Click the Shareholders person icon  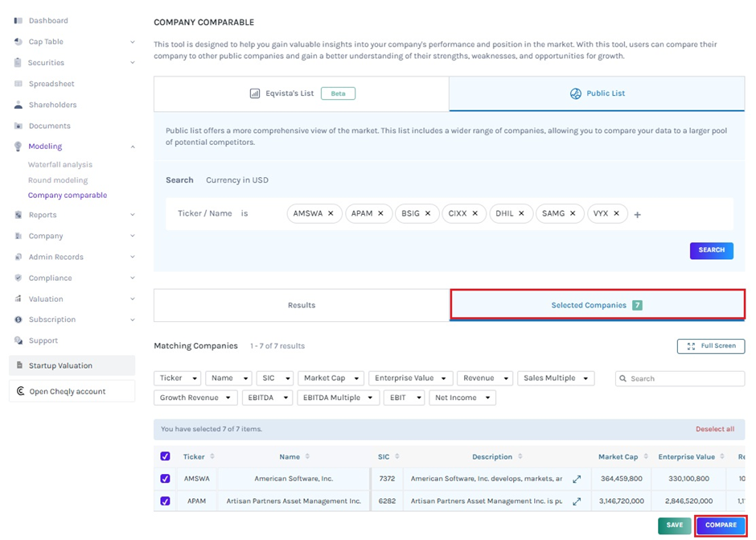click(x=18, y=105)
